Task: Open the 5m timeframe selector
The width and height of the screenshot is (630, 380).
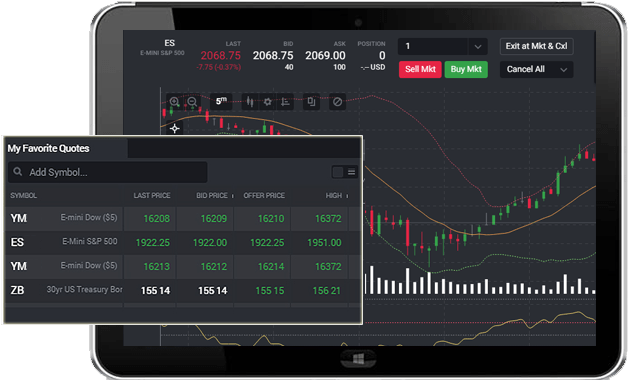Action: (221, 101)
